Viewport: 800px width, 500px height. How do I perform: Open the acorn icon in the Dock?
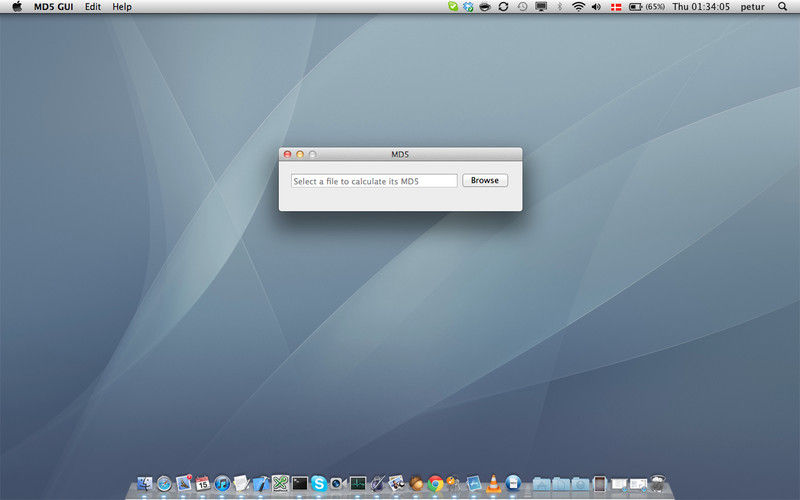coord(416,483)
